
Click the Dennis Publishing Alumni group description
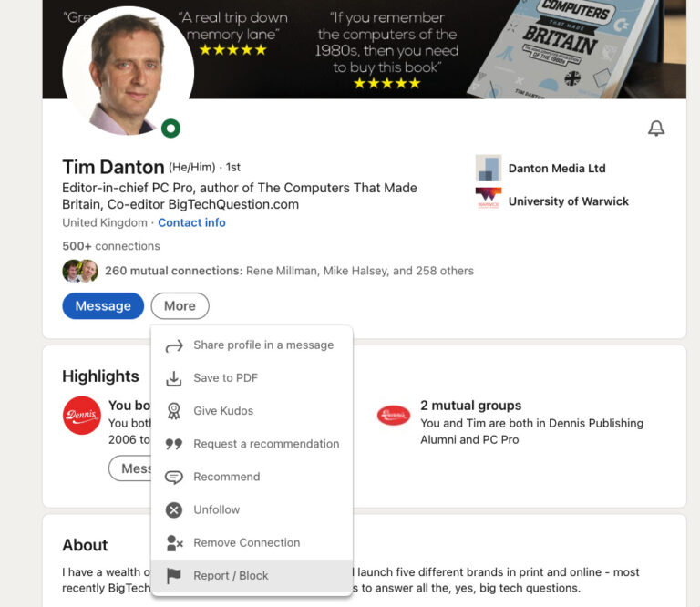(531, 432)
